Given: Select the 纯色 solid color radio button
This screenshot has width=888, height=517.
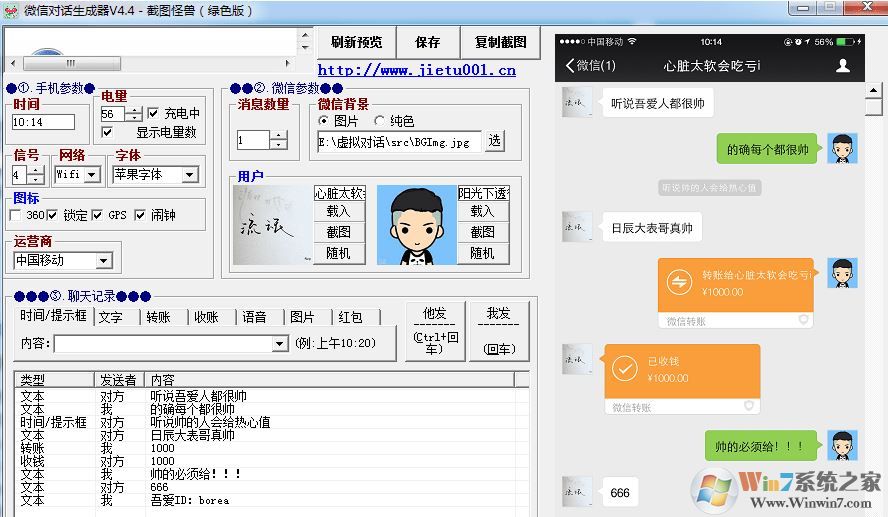Looking at the screenshot, I should click(379, 121).
